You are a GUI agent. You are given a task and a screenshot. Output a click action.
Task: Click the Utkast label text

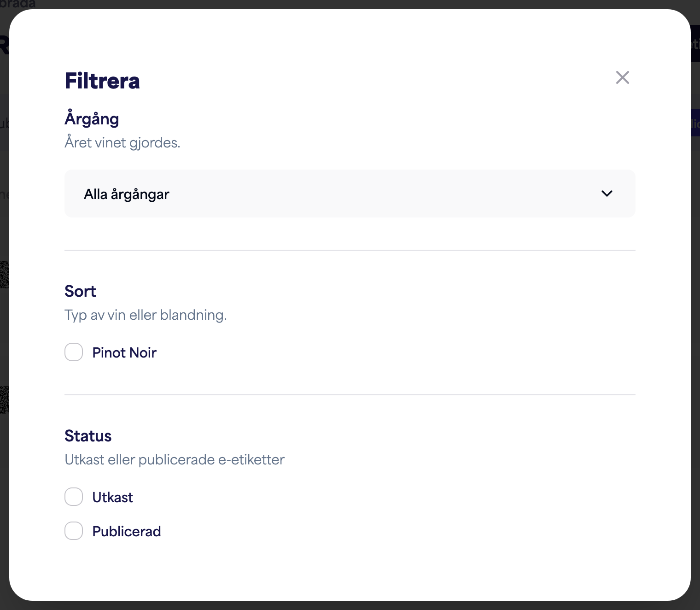coord(112,497)
